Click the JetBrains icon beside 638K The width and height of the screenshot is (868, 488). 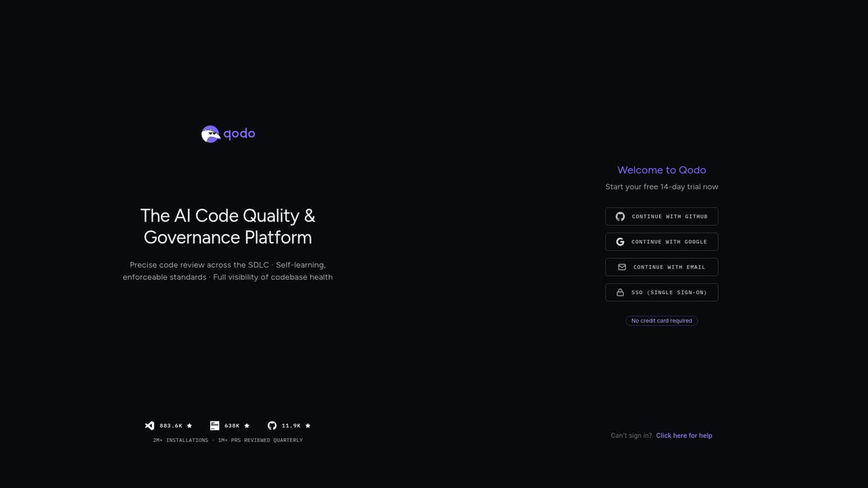pyautogui.click(x=214, y=426)
